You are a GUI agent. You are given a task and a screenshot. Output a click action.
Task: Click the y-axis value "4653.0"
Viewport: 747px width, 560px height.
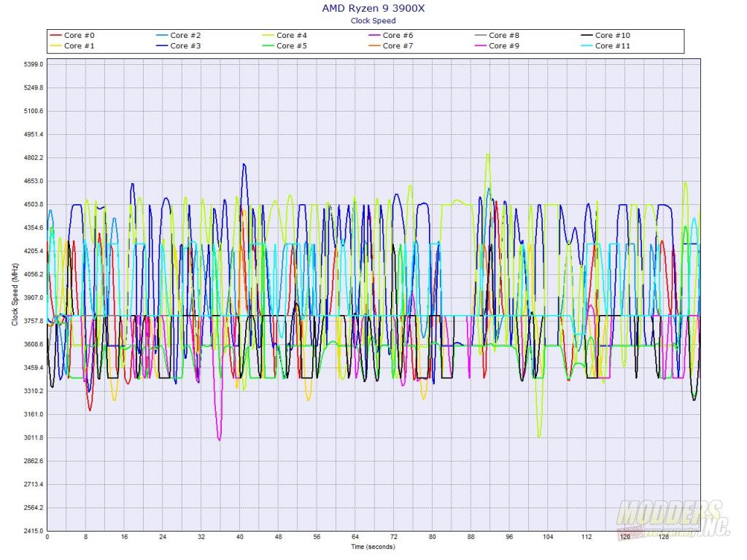[x=34, y=181]
